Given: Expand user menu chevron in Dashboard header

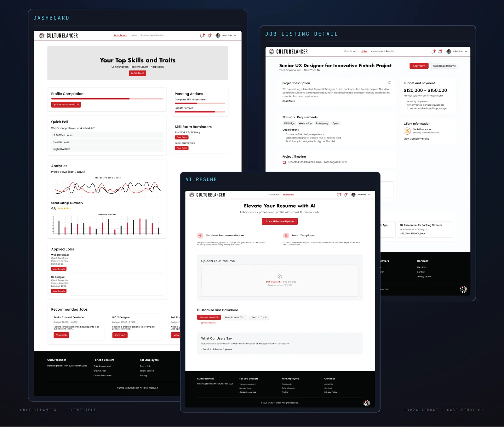Looking at the screenshot, I should point(235,36).
